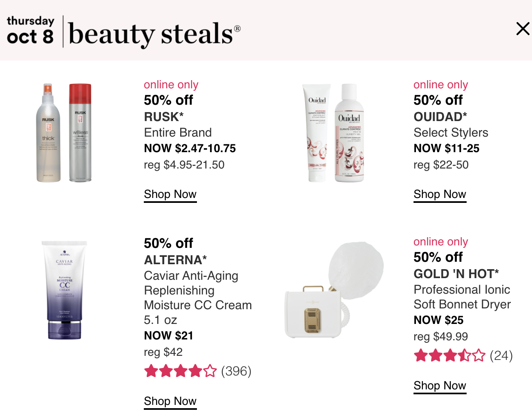This screenshot has height=418, width=532.
Task: Open the RUSK thick spray bottle image
Action: [49, 133]
